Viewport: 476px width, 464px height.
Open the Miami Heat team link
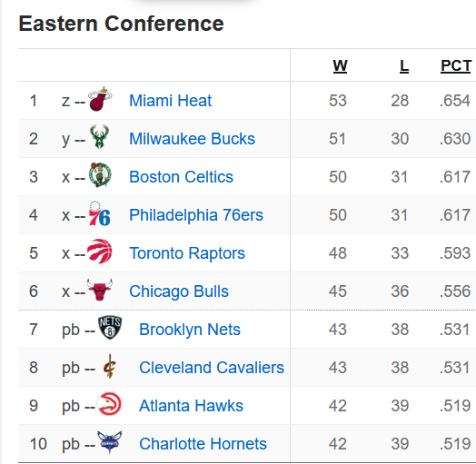(x=170, y=101)
